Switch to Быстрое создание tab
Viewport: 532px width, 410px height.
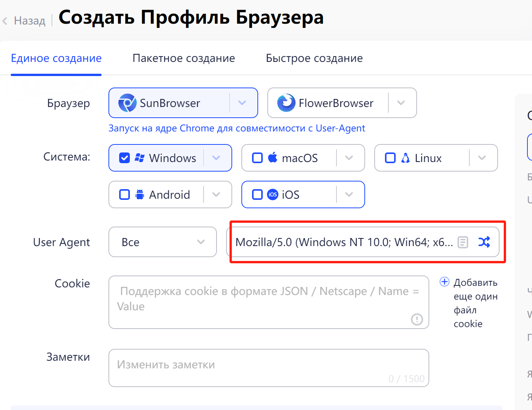314,58
